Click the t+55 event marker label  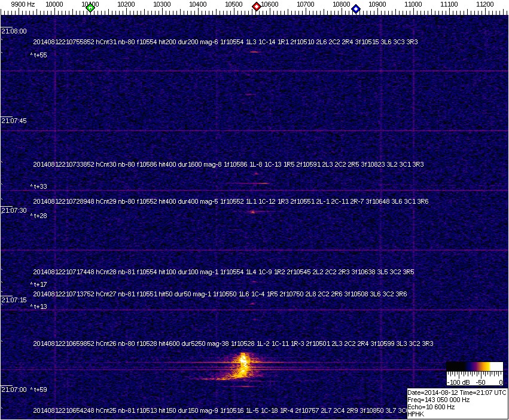point(39,55)
